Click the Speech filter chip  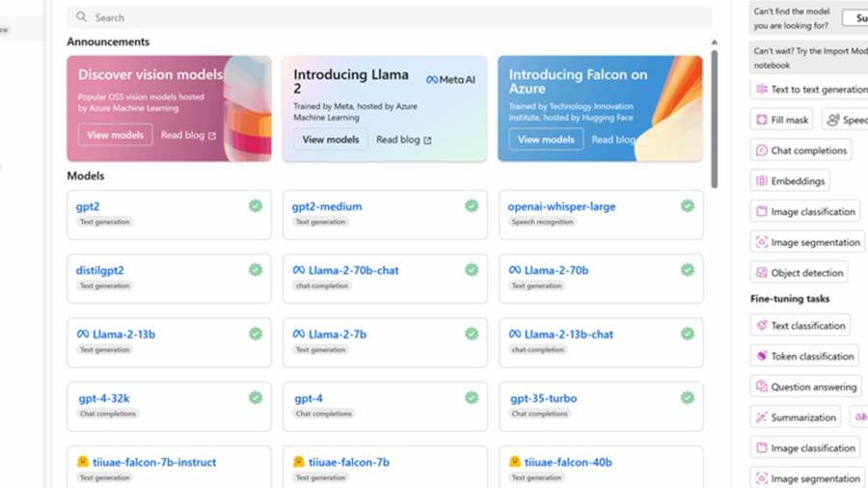[x=845, y=120]
